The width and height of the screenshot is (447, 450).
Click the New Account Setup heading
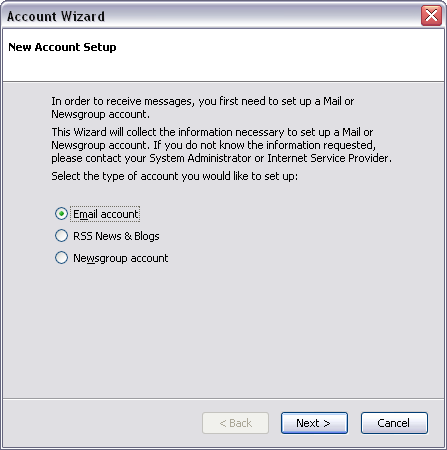62,47
